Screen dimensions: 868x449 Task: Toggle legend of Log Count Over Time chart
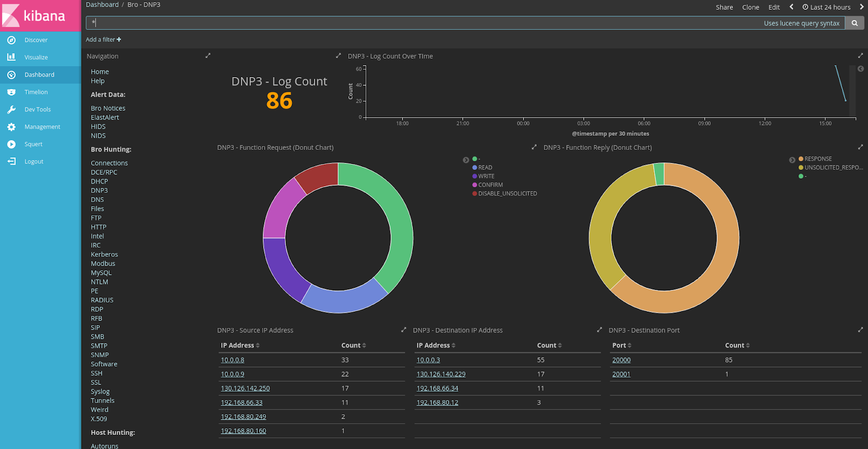pos(860,69)
